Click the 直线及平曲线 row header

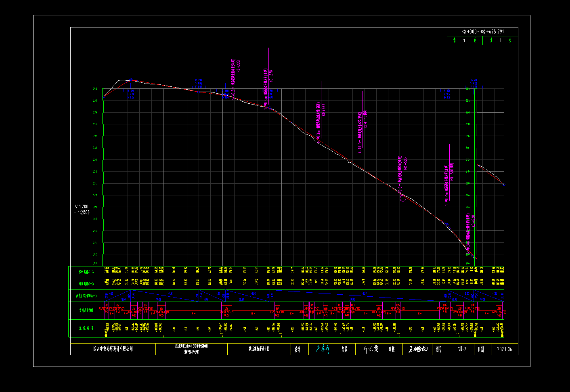point(86,310)
